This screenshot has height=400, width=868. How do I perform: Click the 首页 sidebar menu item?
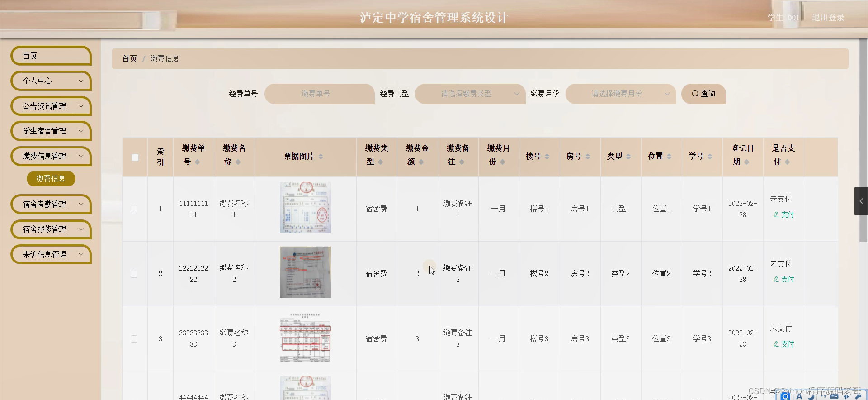pos(51,56)
